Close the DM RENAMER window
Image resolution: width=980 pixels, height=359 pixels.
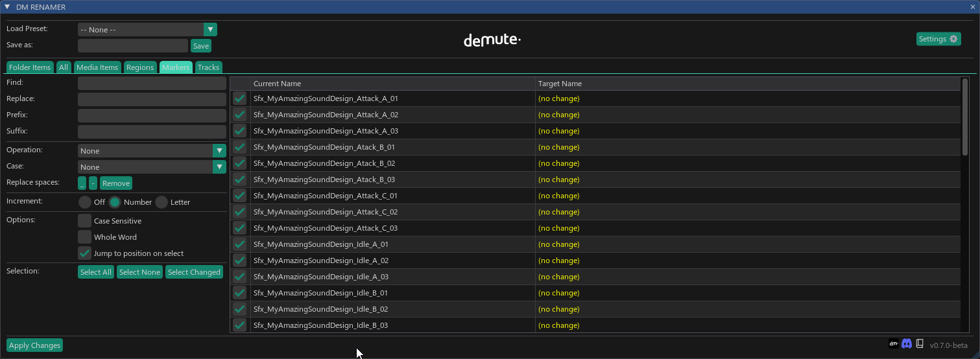tap(973, 6)
